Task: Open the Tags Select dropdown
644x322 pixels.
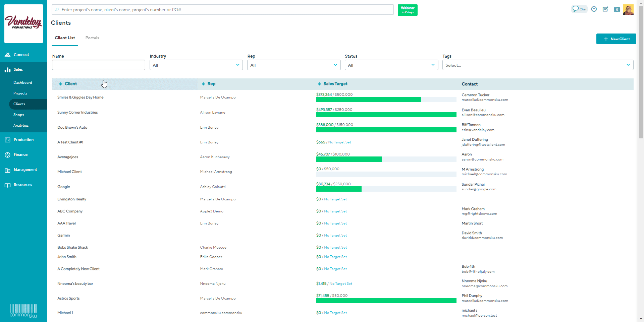Action: [538, 65]
